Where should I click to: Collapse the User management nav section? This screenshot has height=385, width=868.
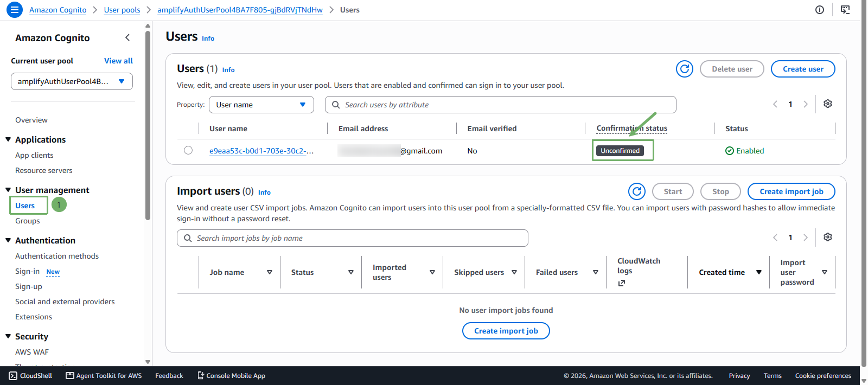click(8, 190)
